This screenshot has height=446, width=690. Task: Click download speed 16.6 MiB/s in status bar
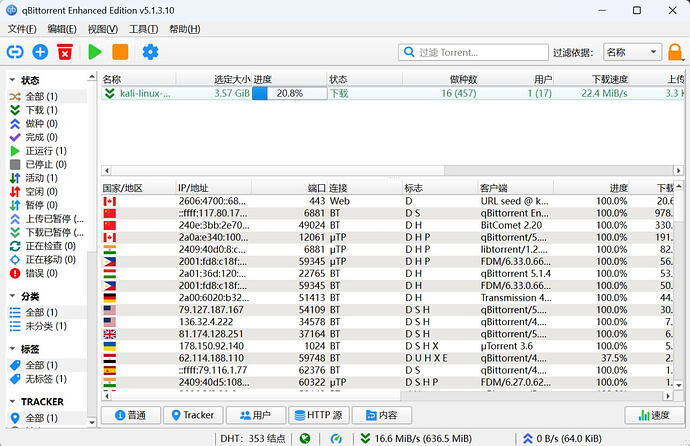[x=416, y=439]
